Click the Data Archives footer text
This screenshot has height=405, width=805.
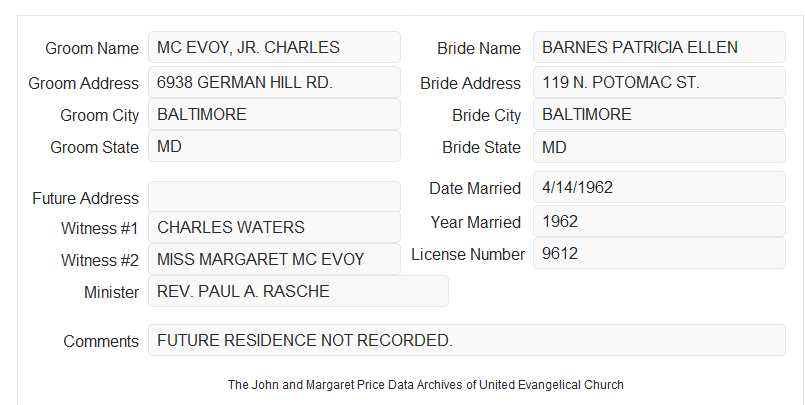click(x=426, y=385)
